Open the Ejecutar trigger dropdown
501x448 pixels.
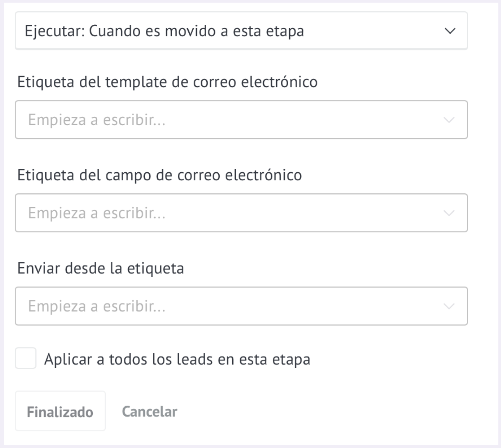tap(241, 31)
